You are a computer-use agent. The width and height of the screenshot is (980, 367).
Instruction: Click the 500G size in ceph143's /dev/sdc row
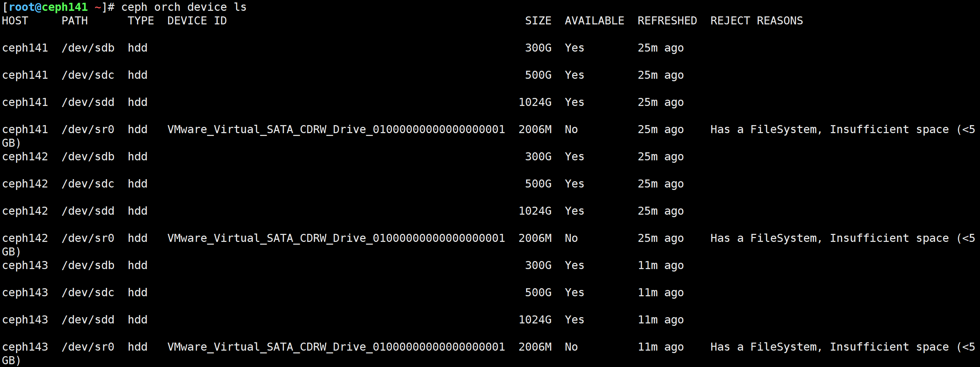click(538, 292)
